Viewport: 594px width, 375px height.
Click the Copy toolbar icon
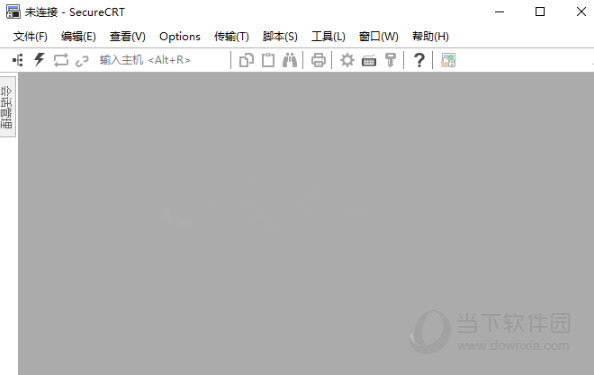pyautogui.click(x=246, y=60)
